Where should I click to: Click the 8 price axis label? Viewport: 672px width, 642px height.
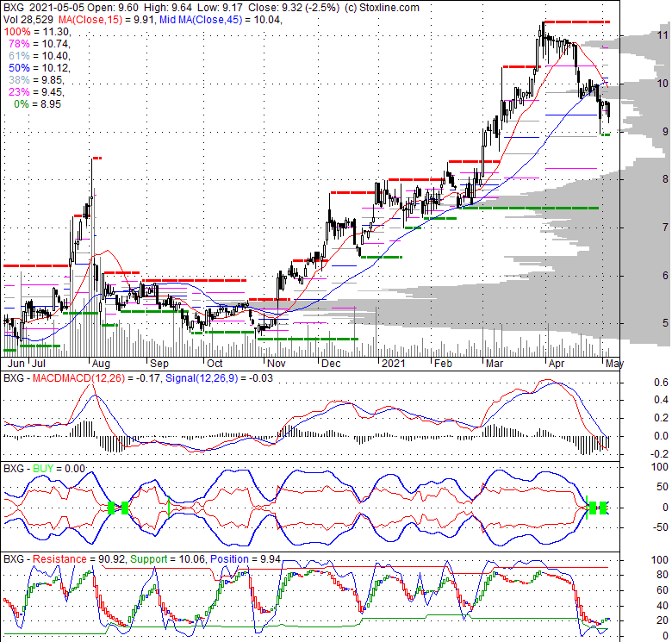pyautogui.click(x=665, y=178)
